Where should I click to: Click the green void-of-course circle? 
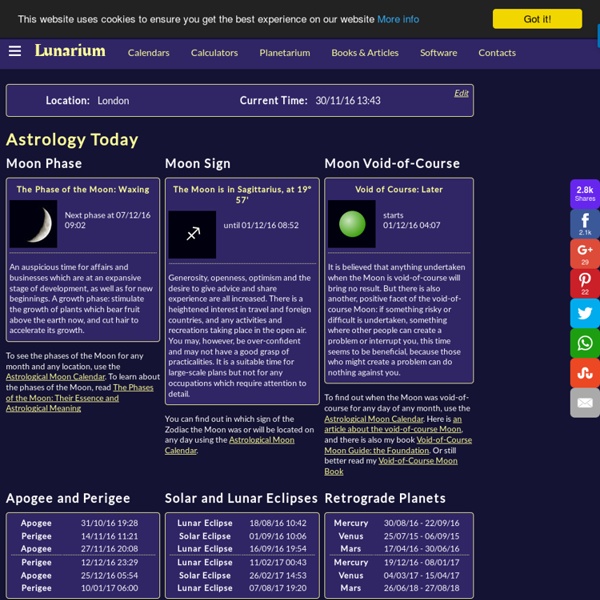click(x=351, y=224)
